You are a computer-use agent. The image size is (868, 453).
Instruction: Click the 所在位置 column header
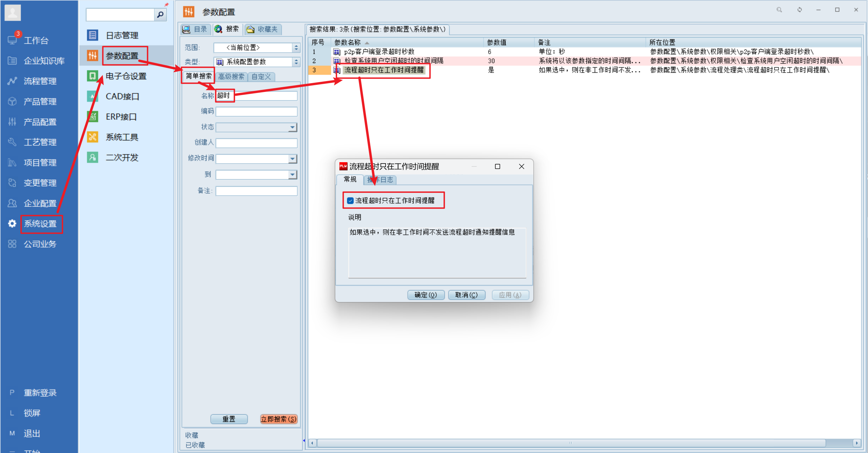pyautogui.click(x=753, y=42)
